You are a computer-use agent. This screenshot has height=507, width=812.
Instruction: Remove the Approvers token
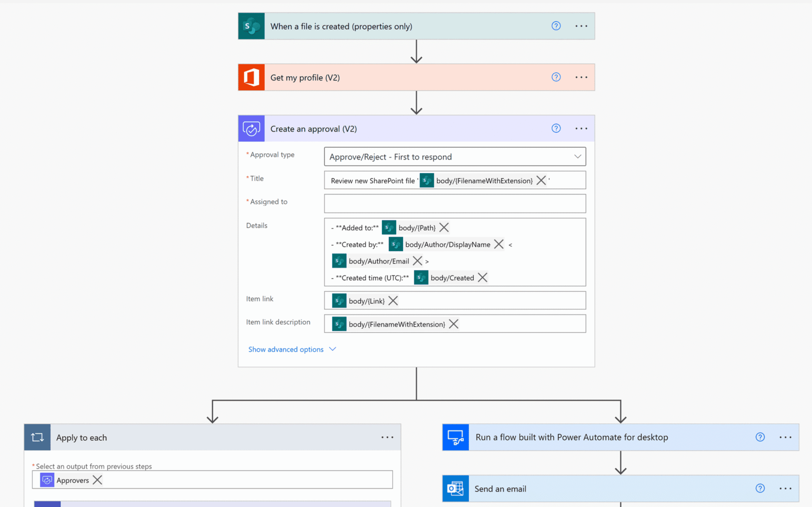(x=97, y=480)
